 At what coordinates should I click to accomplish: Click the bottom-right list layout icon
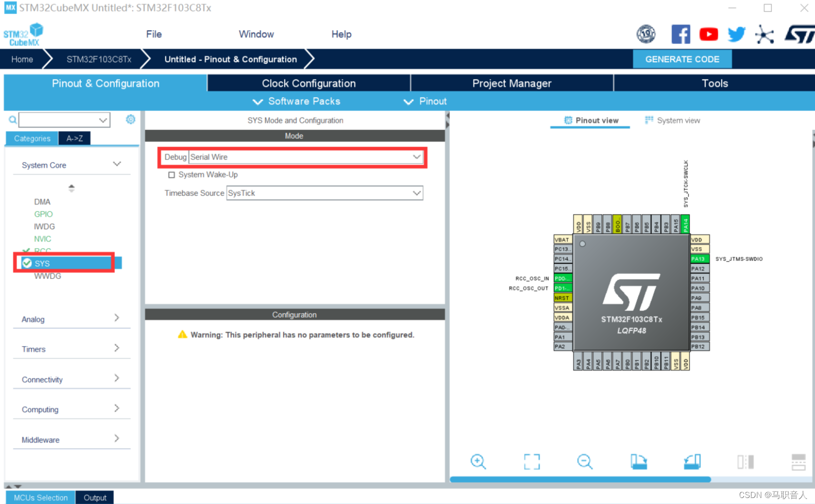tap(798, 461)
